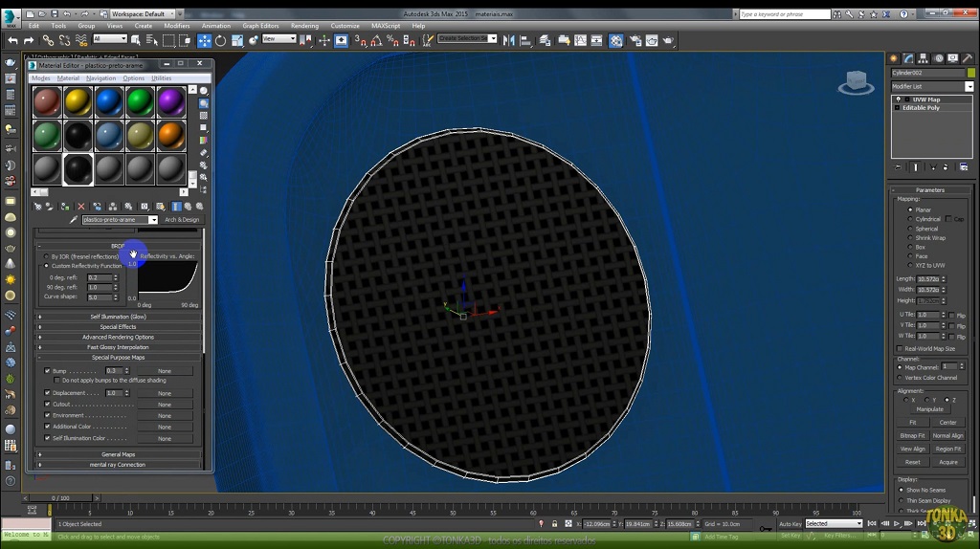Select the Cylindrical mapping radio button

tap(910, 219)
